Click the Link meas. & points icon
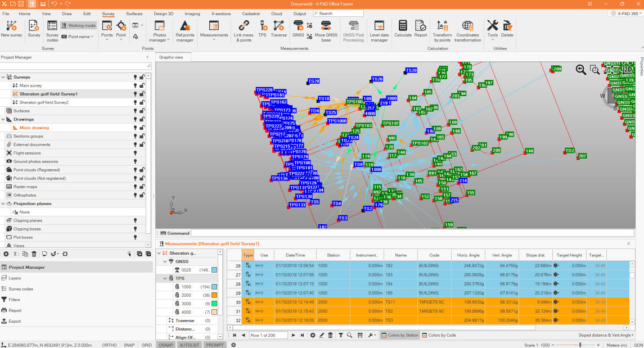This screenshot has width=644, height=348. (x=244, y=29)
